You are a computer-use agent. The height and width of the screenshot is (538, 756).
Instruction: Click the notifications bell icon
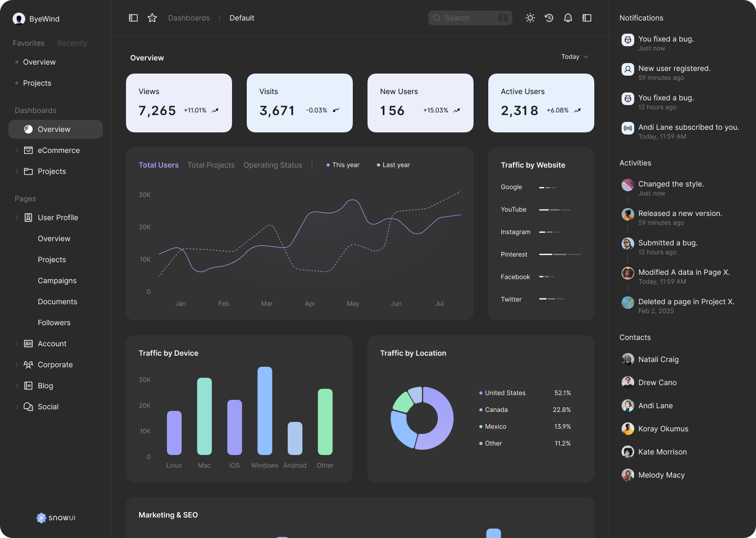click(x=568, y=17)
